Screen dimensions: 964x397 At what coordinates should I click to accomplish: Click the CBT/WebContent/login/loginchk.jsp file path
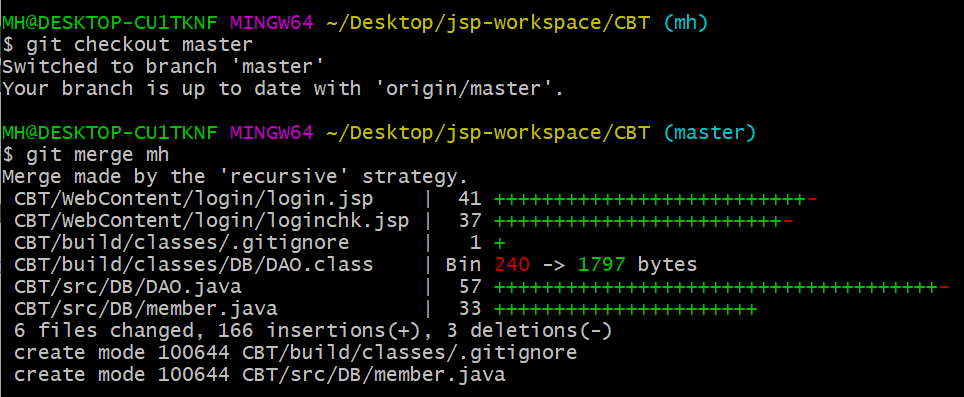coord(211,221)
